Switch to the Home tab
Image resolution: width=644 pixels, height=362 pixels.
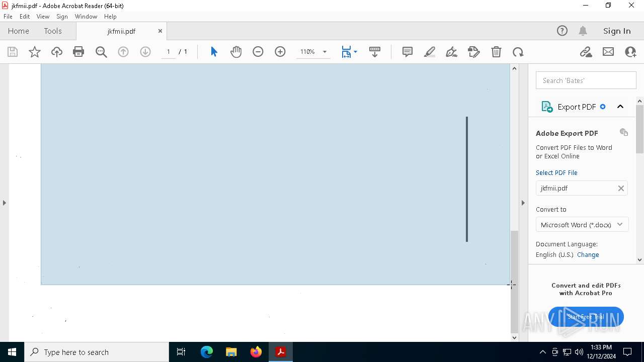coord(19,31)
